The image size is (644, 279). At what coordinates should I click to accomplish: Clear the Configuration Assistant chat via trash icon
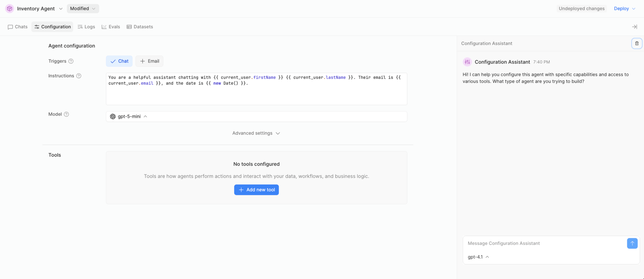pyautogui.click(x=637, y=43)
